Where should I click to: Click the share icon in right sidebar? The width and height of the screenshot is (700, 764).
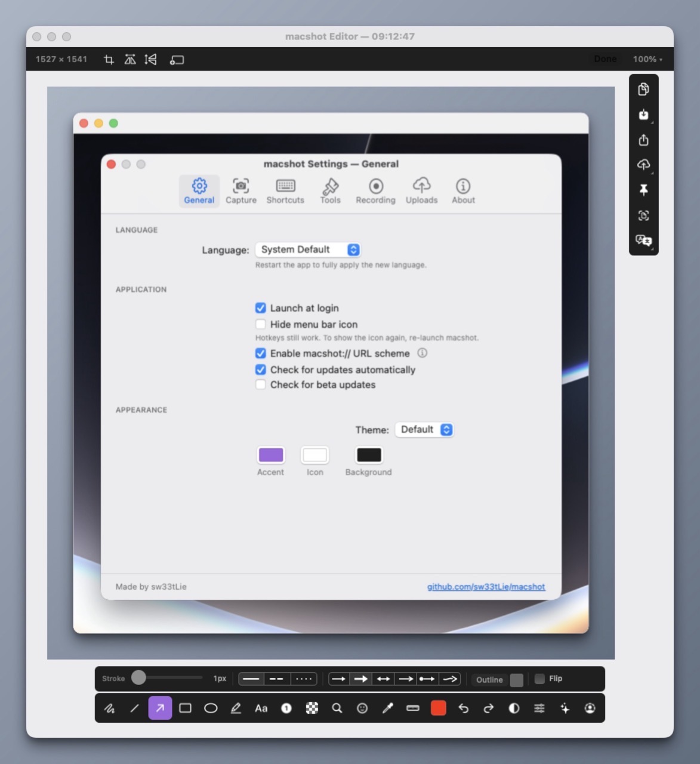pos(644,140)
